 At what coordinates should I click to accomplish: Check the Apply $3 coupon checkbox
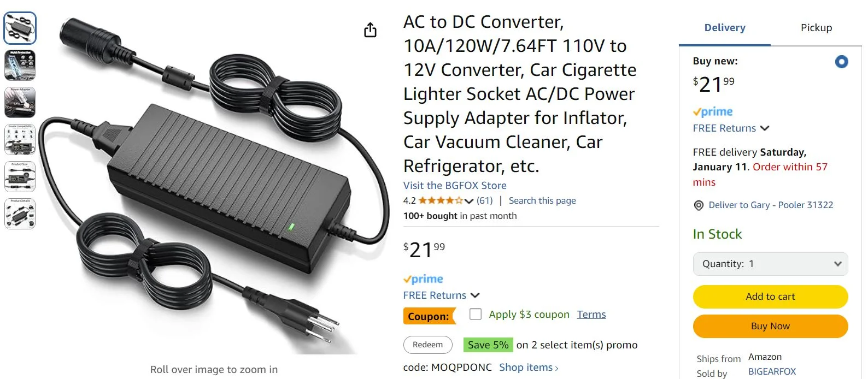[474, 314]
